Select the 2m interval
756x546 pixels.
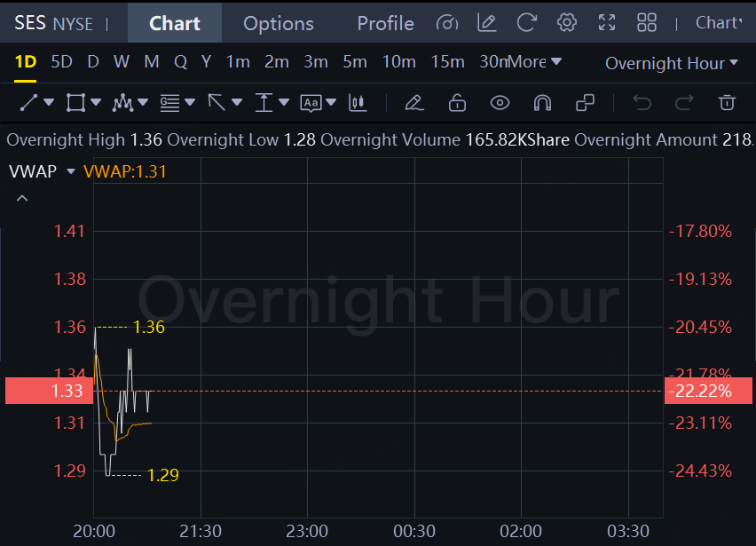coord(276,62)
